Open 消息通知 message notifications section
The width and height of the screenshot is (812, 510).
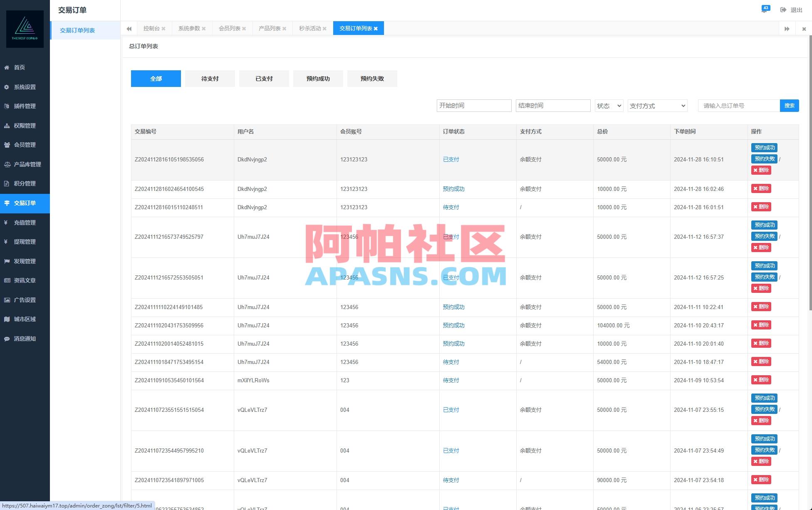tap(24, 339)
